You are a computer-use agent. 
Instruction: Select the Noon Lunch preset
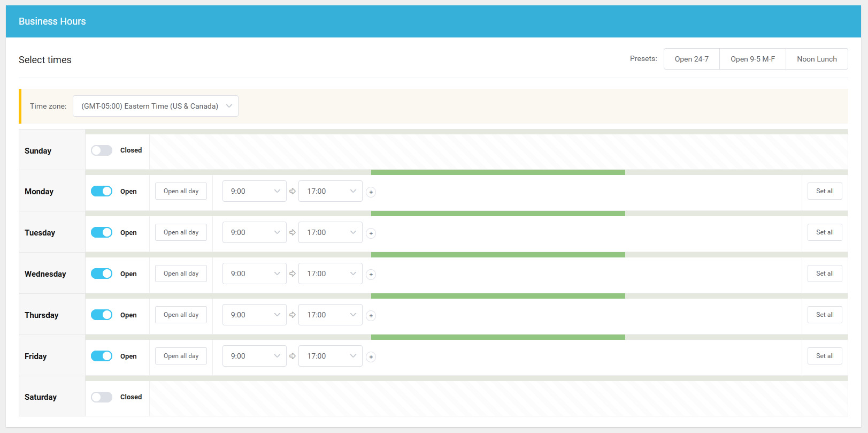click(817, 59)
